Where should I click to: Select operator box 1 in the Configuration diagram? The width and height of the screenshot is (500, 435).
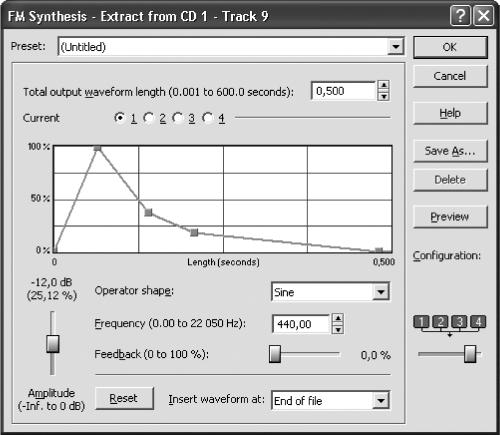tap(421, 322)
